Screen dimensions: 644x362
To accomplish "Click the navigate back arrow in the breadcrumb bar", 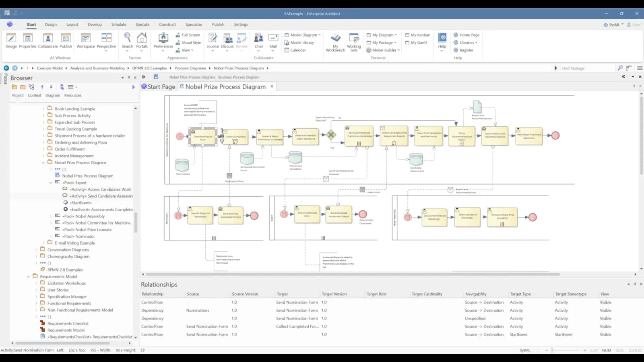I will tap(6, 68).
